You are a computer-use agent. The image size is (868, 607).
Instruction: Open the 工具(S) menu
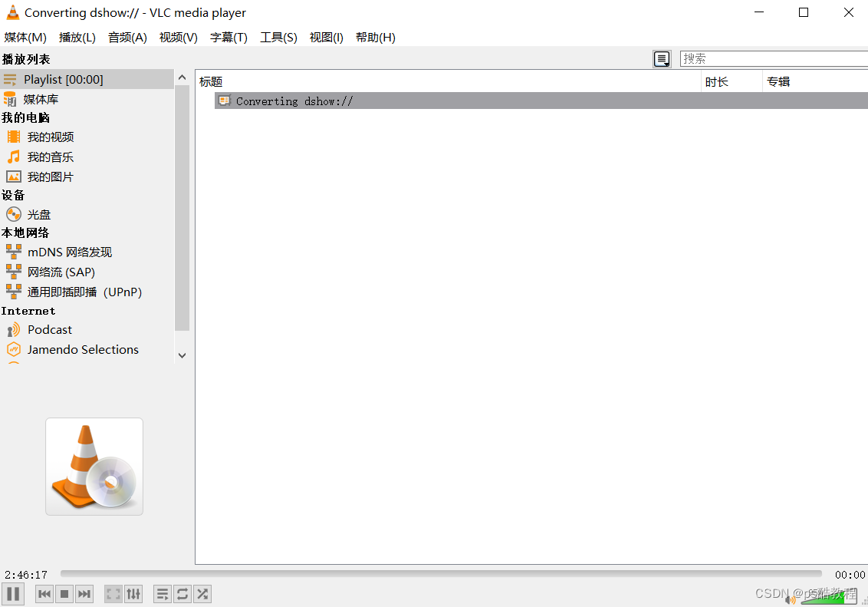(x=278, y=37)
